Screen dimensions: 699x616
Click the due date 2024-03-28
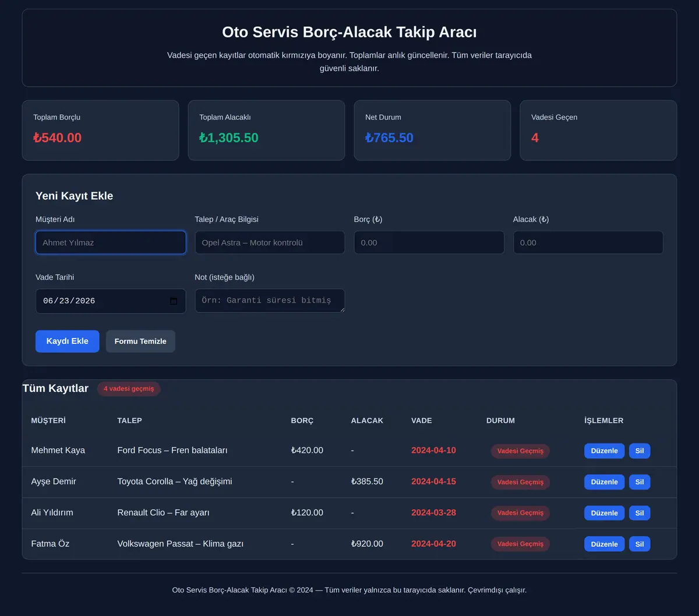(434, 513)
